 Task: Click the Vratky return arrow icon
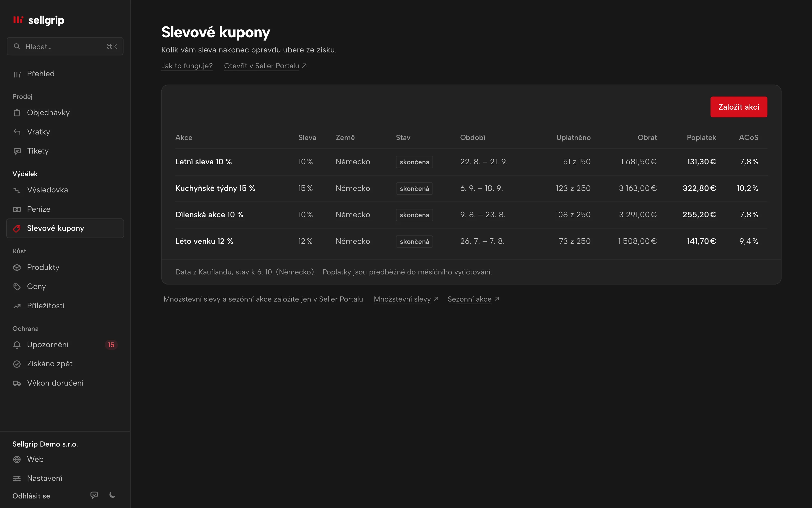click(17, 132)
